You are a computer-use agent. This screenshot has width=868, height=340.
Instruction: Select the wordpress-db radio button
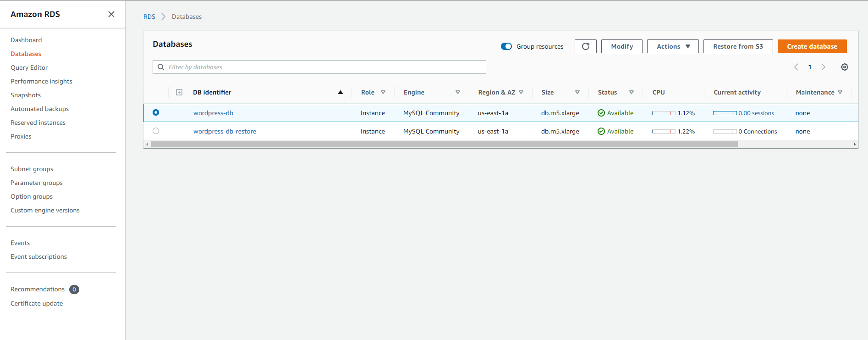156,112
